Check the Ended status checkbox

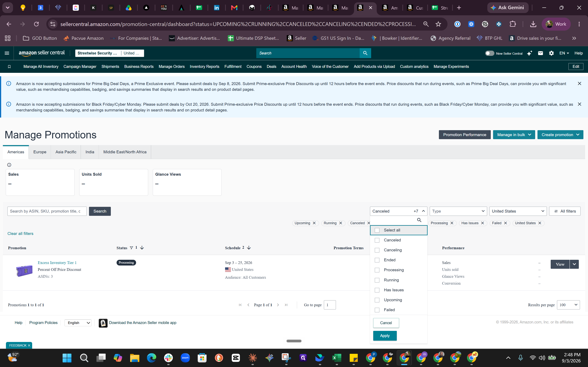(377, 260)
